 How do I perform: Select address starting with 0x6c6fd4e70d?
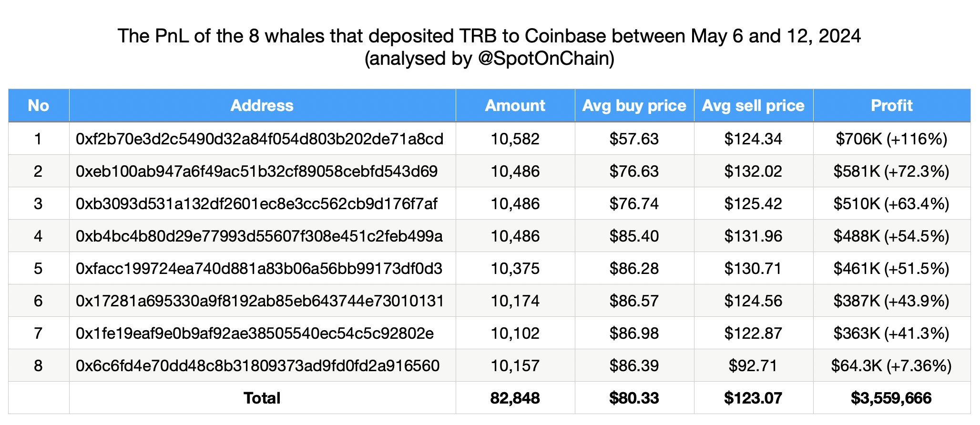pos(257,366)
